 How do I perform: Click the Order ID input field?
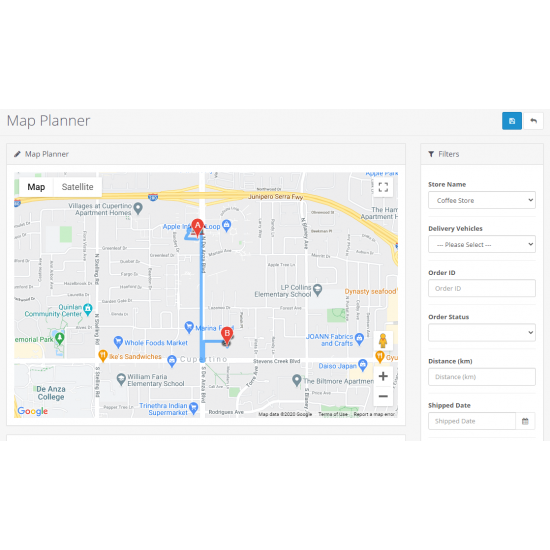(x=482, y=288)
